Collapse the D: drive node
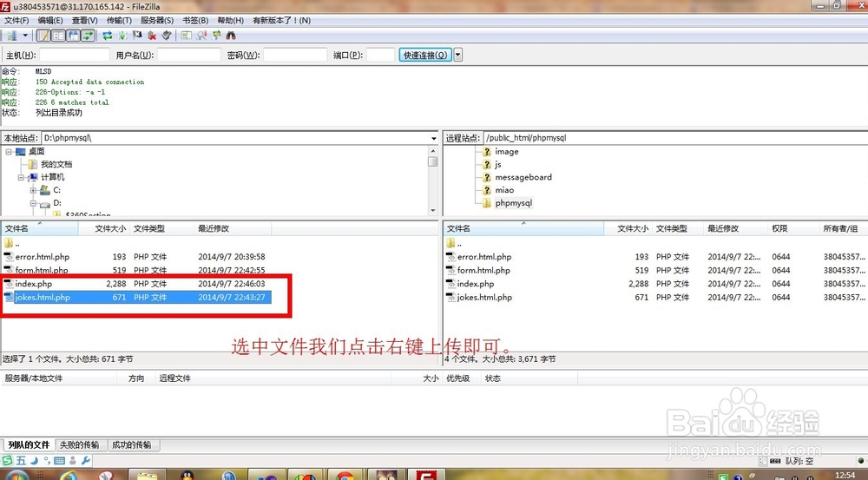Screen dimensions: 868x480 [x=33, y=203]
